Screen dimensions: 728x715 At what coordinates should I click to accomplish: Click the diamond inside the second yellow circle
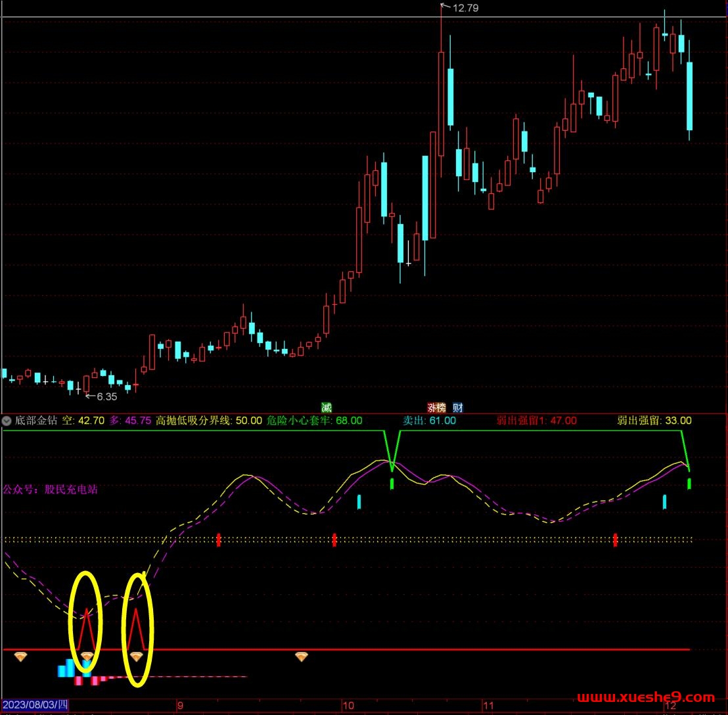point(136,657)
